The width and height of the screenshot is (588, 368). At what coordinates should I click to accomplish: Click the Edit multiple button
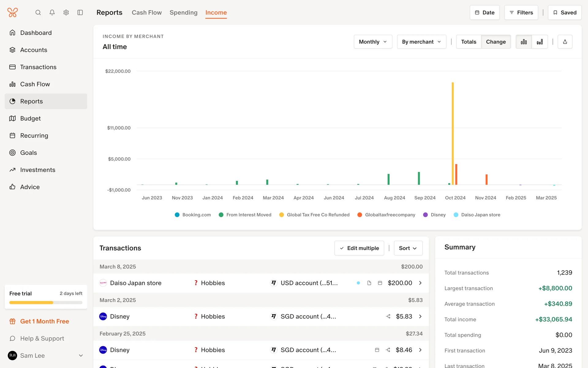pyautogui.click(x=359, y=248)
